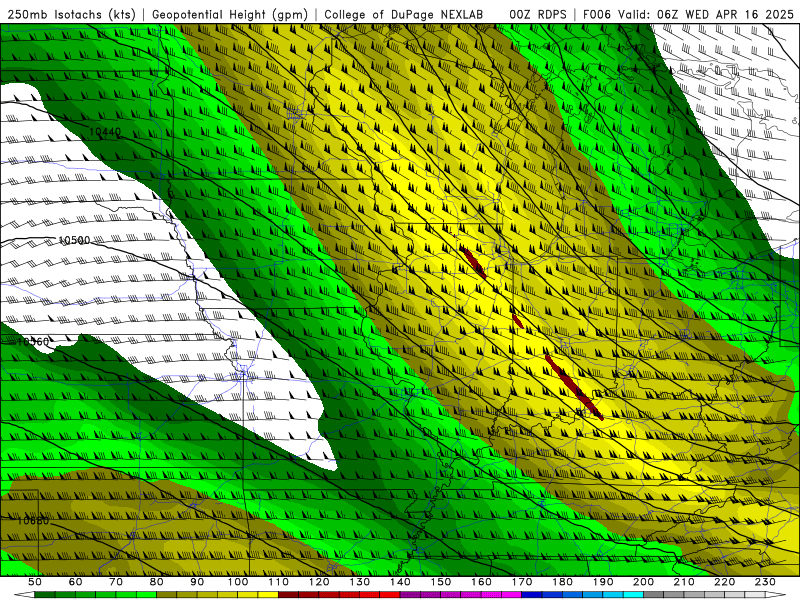Click the 50 value on the color scale
The width and height of the screenshot is (800, 600).
(35, 582)
